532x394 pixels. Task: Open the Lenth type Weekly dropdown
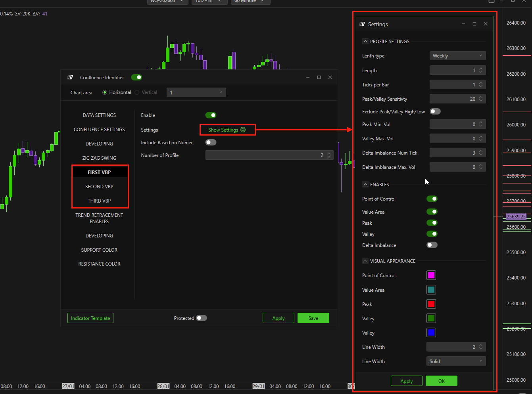(457, 56)
